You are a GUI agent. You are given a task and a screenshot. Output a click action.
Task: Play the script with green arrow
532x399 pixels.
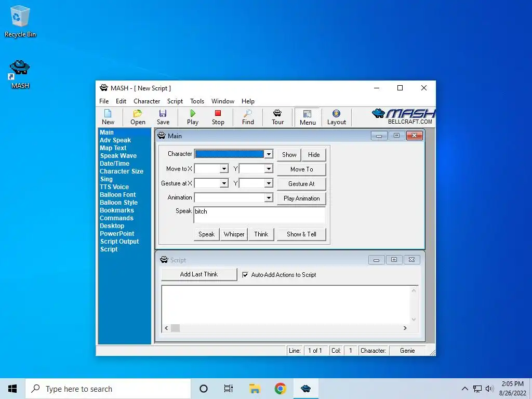tap(193, 117)
